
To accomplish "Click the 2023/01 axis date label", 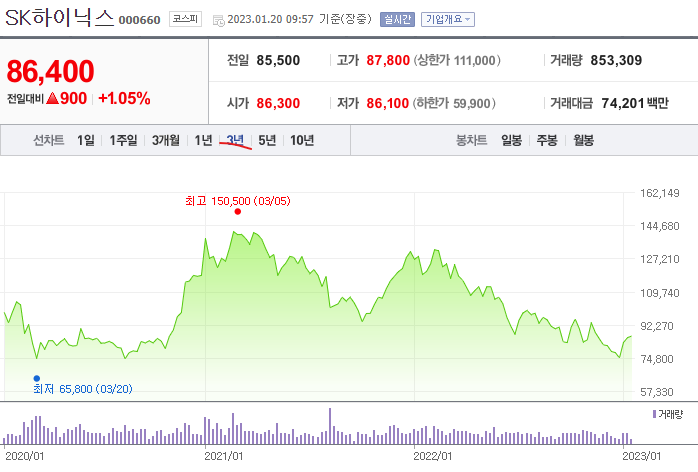I will click(641, 456).
